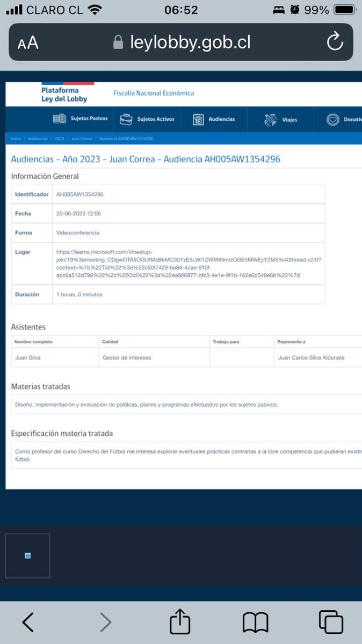Viewport: 362px width, 644px height.
Task: Click the 'Duración' row label
Action: [x=27, y=295]
